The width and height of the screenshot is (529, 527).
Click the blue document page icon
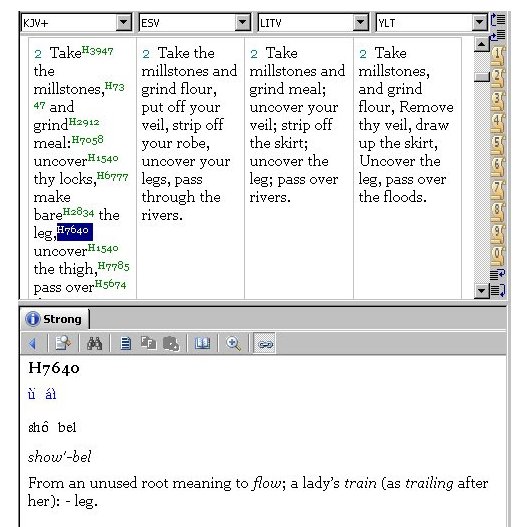coord(126,344)
